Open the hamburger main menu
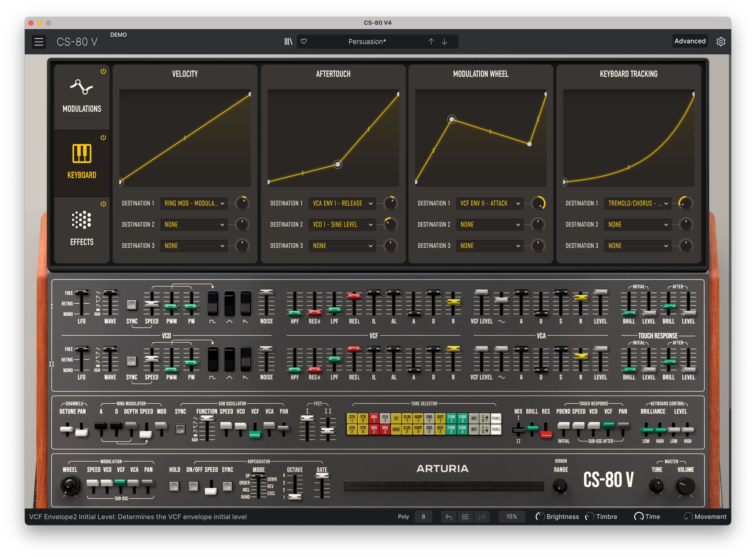756x558 pixels. pos(39,42)
